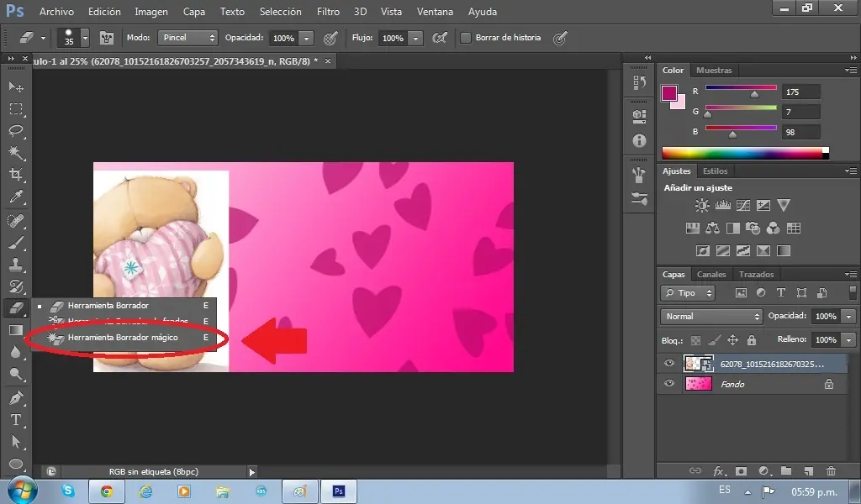This screenshot has width=861, height=504.
Task: Add a Brightness/Contrast adjustment
Action: (702, 206)
